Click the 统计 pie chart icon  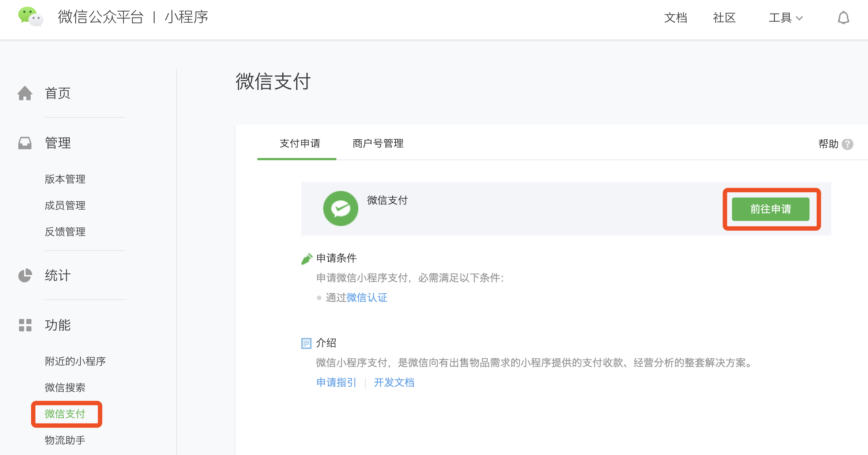point(24,275)
